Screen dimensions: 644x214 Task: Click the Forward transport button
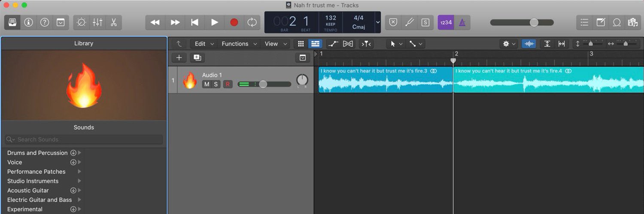point(175,22)
